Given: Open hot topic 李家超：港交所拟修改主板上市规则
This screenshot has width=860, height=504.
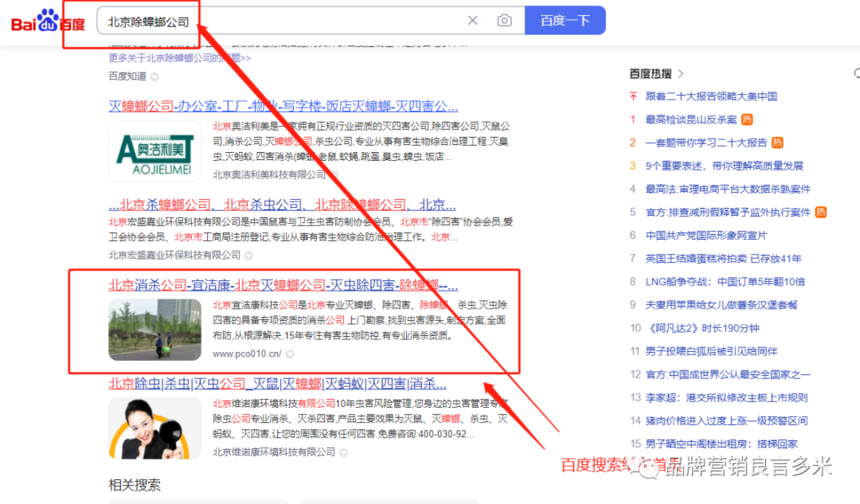Looking at the screenshot, I should (x=727, y=398).
